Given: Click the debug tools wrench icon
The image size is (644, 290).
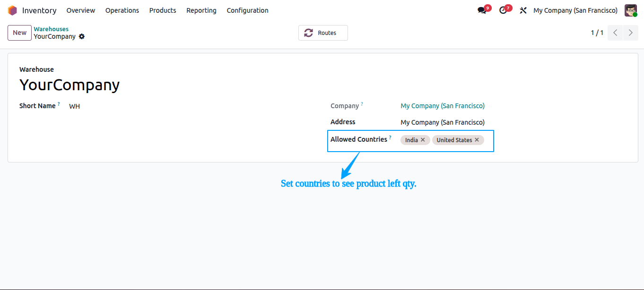Looking at the screenshot, I should click(523, 10).
